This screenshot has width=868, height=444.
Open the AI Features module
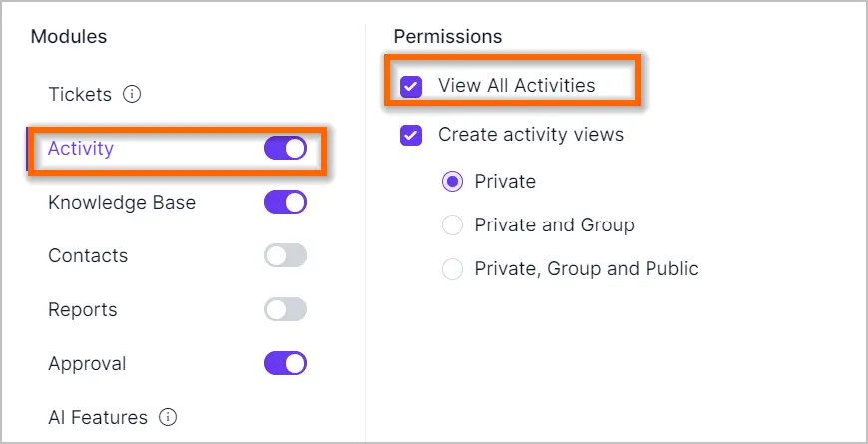point(98,417)
